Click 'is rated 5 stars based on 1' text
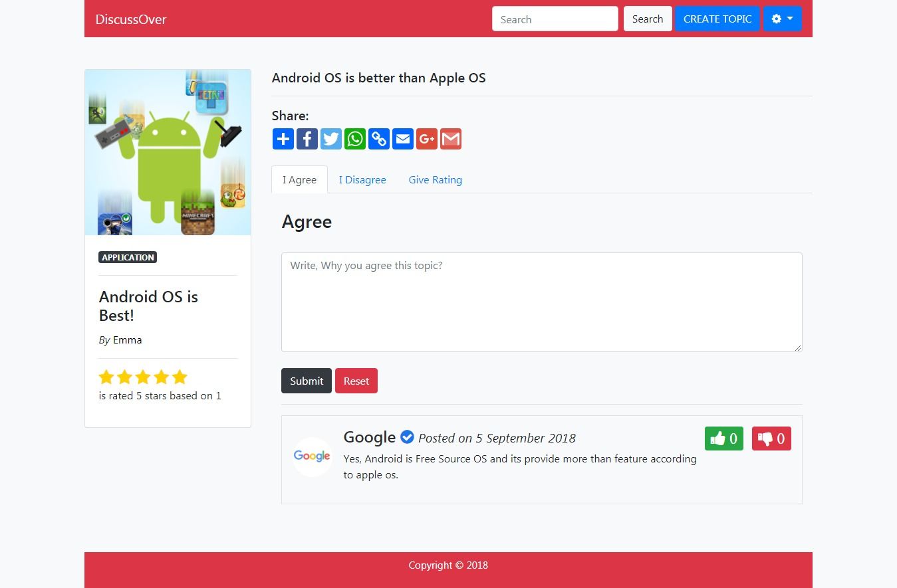This screenshot has height=588, width=897. tap(160, 395)
